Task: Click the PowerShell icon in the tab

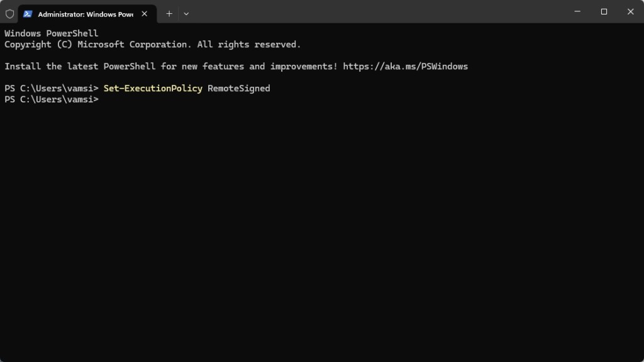Action: (28, 13)
